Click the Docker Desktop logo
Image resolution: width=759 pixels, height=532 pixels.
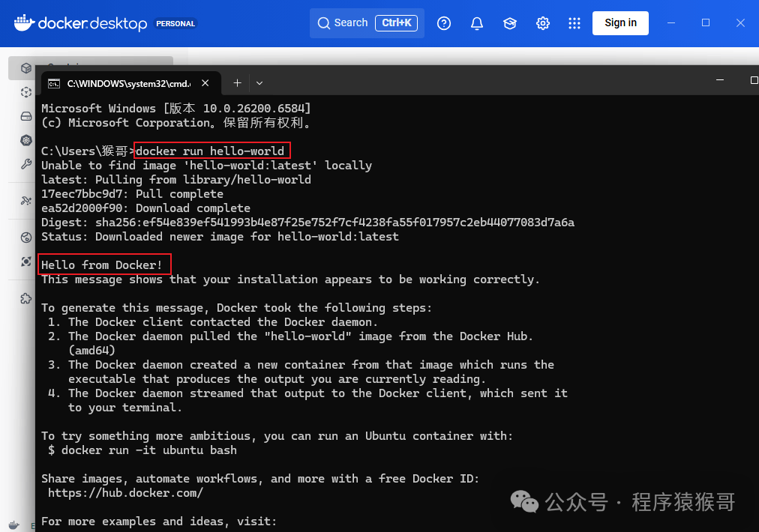pos(80,23)
